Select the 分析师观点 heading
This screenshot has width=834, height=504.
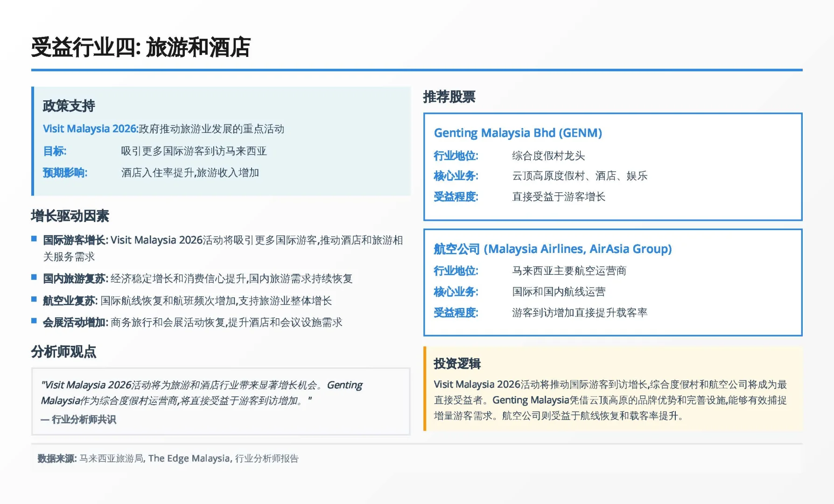[63, 352]
